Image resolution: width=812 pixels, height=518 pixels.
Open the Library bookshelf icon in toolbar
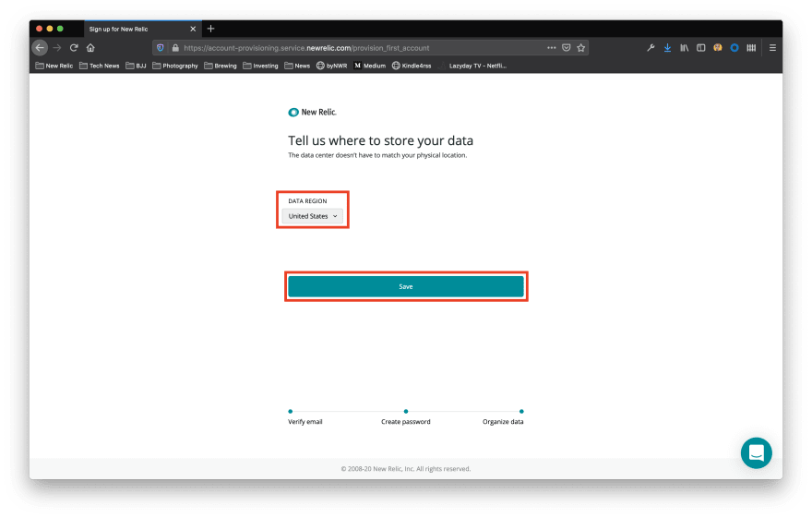click(684, 48)
